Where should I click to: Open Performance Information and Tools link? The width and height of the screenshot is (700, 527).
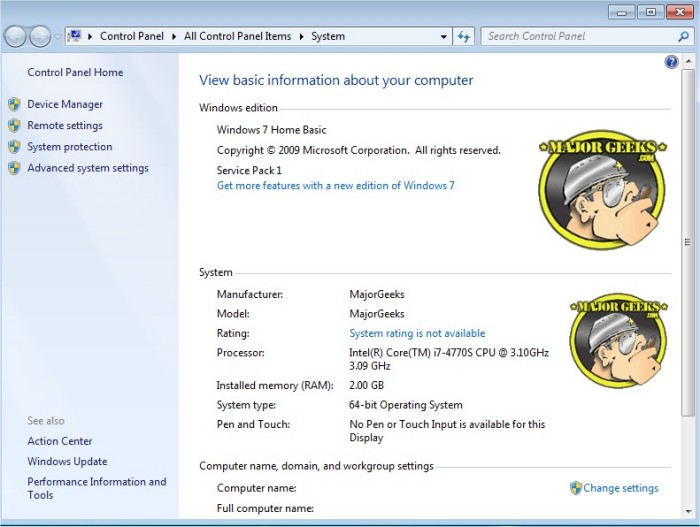[96, 488]
